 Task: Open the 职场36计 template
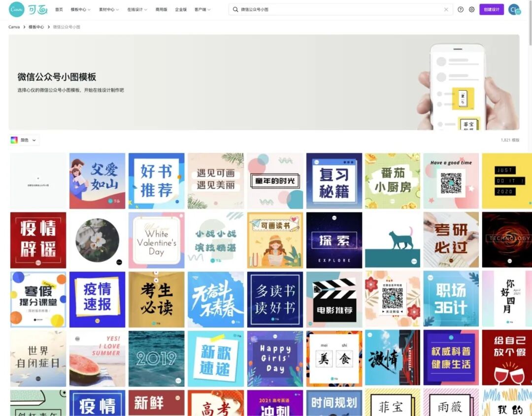[451, 299]
